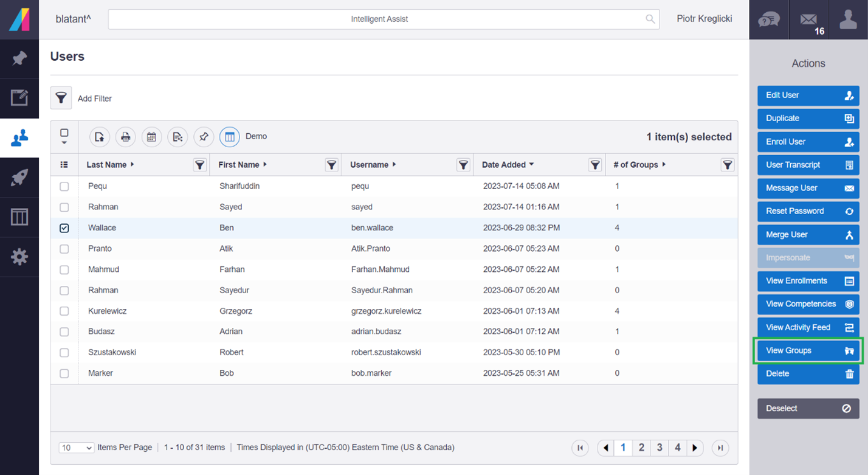Go to page 3
Viewport: 868px width, 475px height.
point(660,448)
